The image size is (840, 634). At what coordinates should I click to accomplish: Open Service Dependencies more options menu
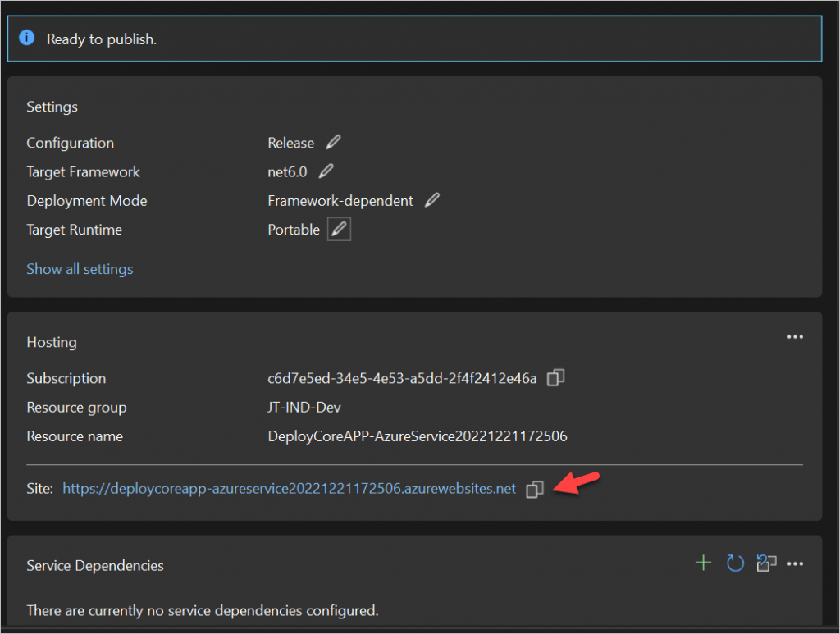coord(795,563)
